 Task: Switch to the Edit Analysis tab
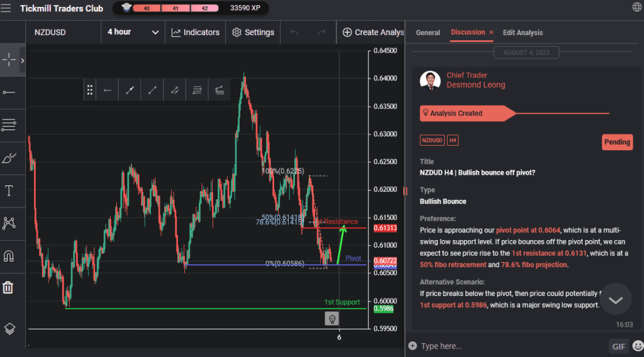[x=523, y=33]
